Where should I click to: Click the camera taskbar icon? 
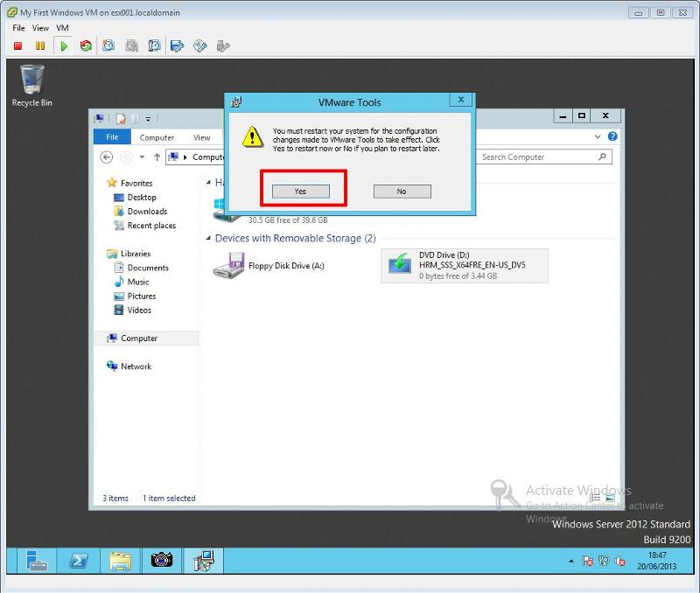pyautogui.click(x=162, y=561)
